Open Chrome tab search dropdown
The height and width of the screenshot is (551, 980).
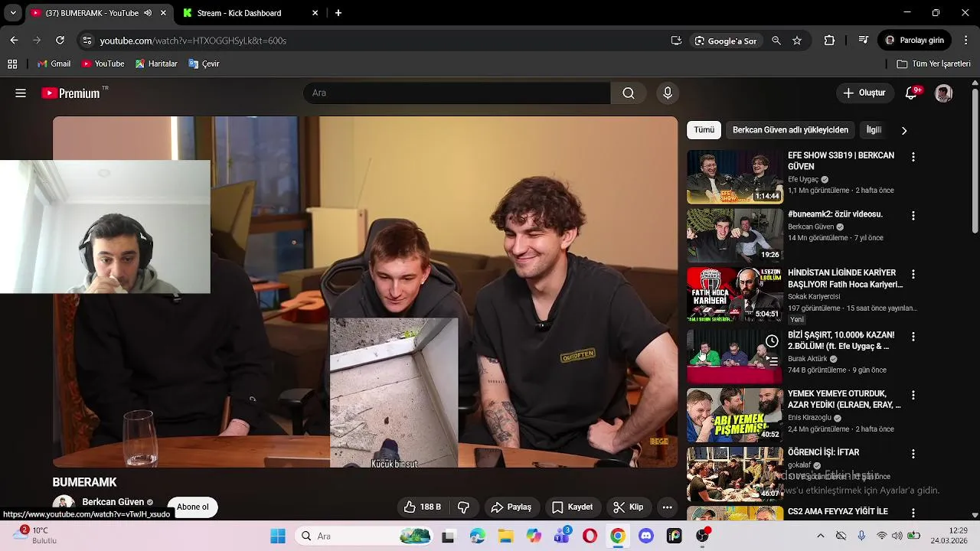13,13
